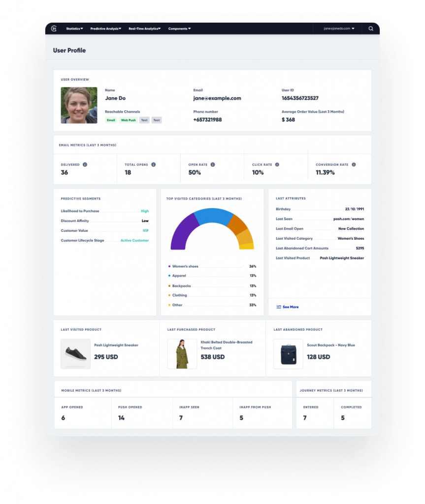The image size is (425, 504).
Task: Click the Total Opens info icon
Action: tap(154, 164)
